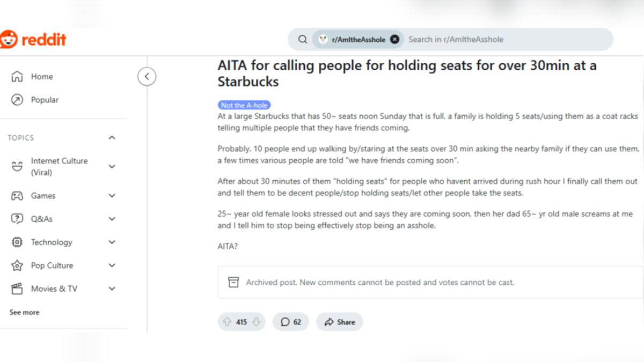Click the Not the A-hole flair
This screenshot has width=644, height=362.
pos(244,105)
